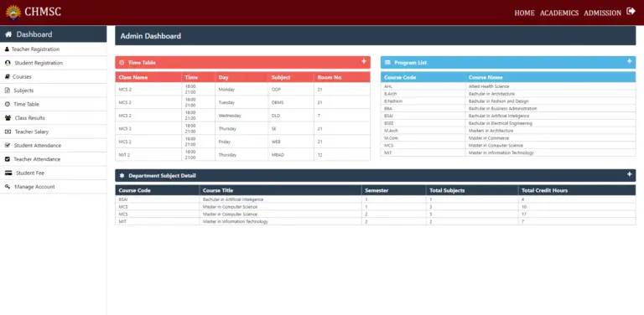Click the Subjects document icon
The height and width of the screenshot is (315, 644).
click(8, 90)
